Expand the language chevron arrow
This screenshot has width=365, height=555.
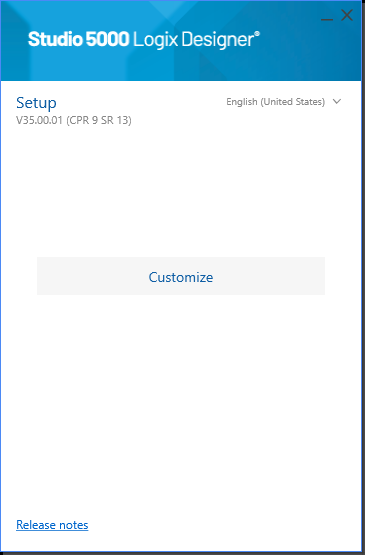pos(337,102)
